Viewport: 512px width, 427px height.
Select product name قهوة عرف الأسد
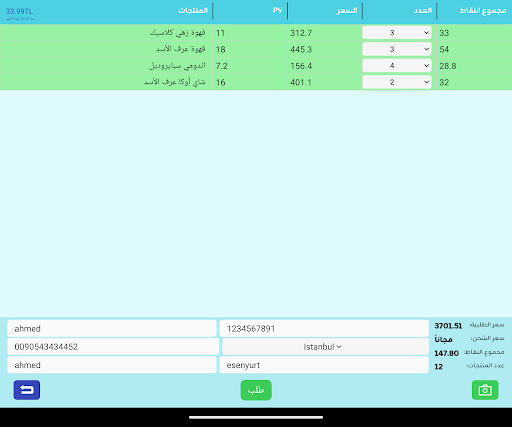[180, 49]
